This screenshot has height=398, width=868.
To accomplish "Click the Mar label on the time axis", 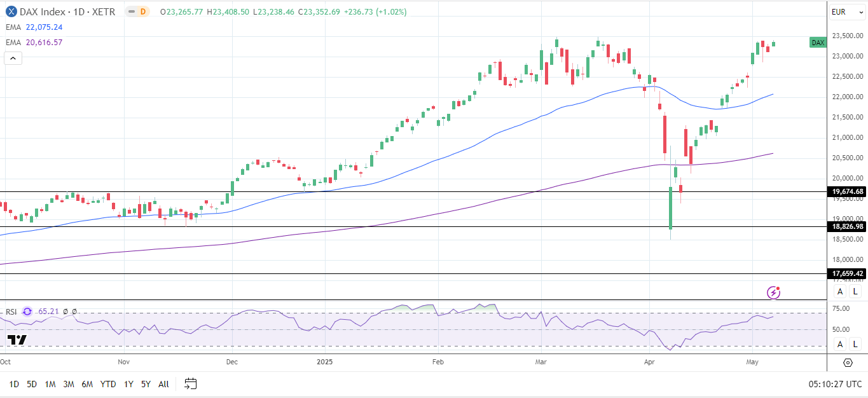I will pos(541,362).
